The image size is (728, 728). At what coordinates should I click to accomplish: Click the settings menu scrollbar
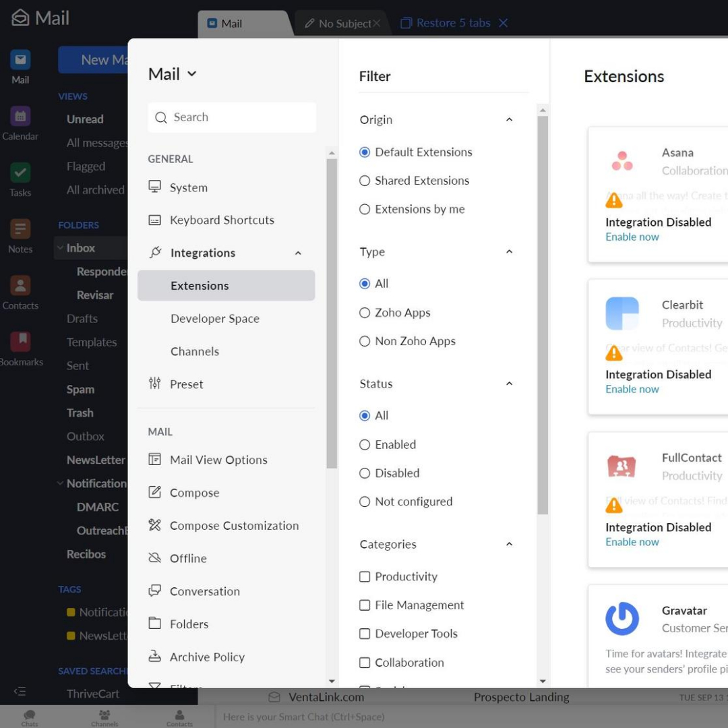tap(332, 313)
